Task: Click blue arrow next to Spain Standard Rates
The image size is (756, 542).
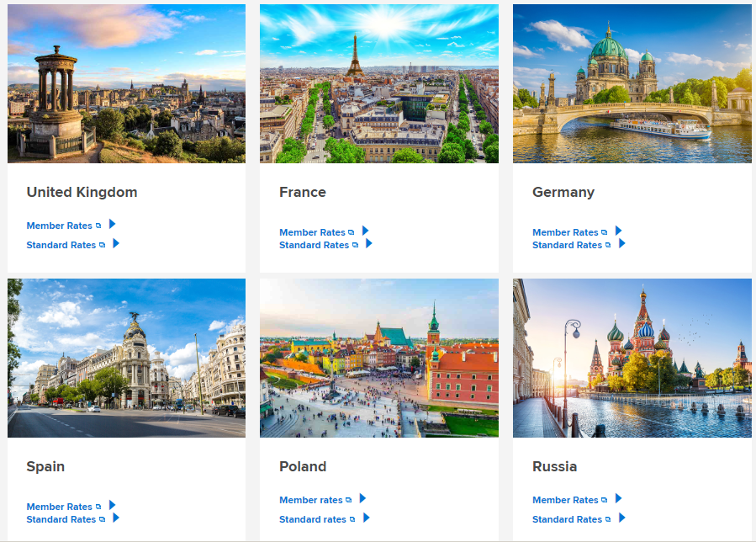Action: [x=116, y=518]
